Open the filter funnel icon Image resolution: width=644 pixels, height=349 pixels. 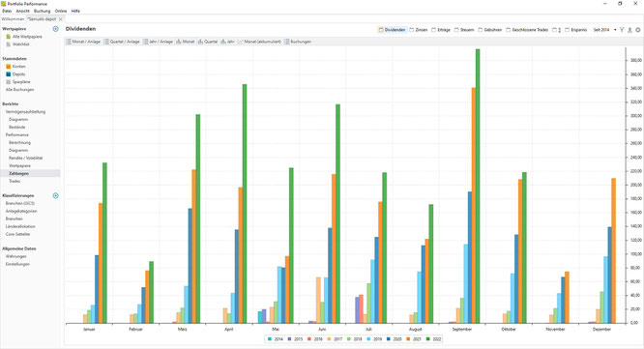pos(622,30)
